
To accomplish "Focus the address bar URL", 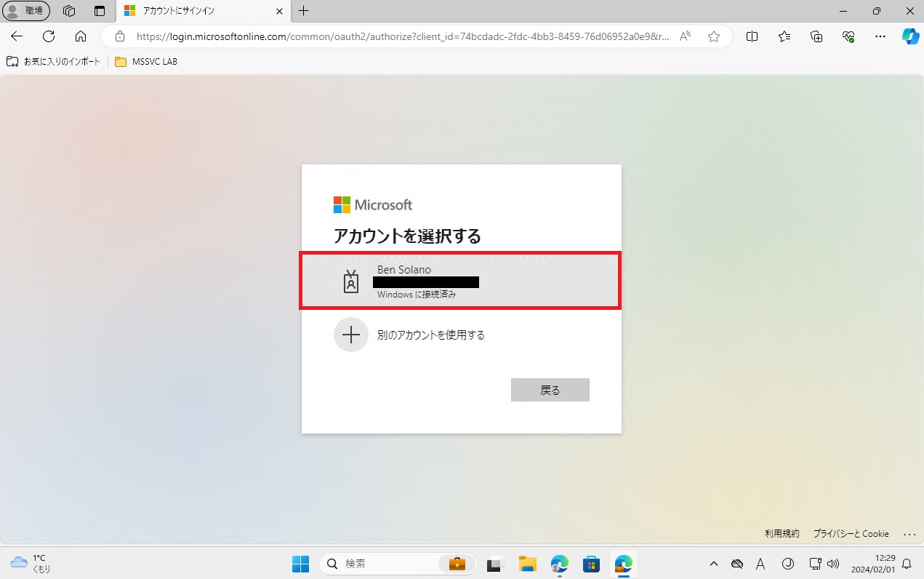I will pos(403,36).
